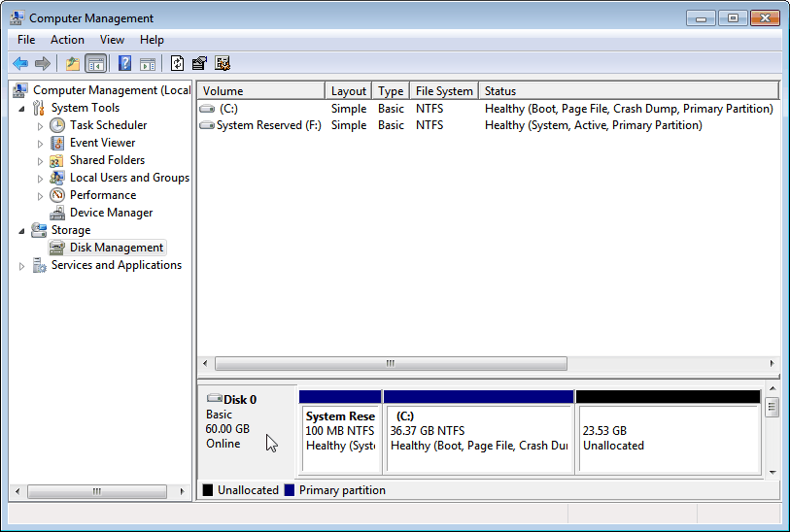Click the Disk 0 drive icon
Image resolution: width=790 pixels, height=532 pixels.
pyautogui.click(x=215, y=398)
